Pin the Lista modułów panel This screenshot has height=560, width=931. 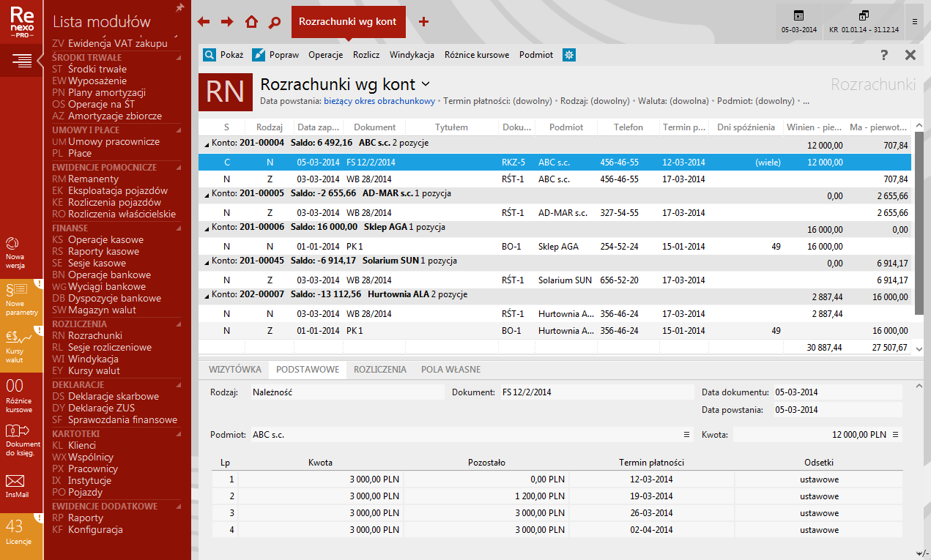180,8
